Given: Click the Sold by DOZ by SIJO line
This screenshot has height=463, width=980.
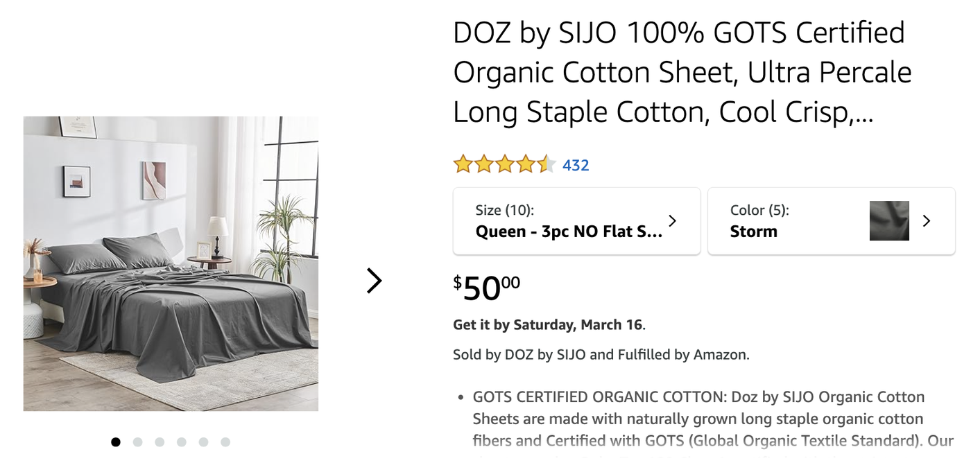Looking at the screenshot, I should [601, 355].
